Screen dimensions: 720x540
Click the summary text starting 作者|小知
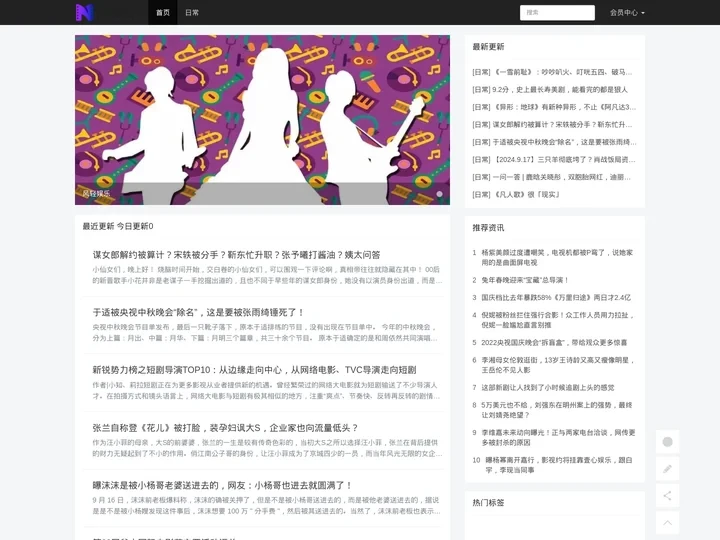coord(266,390)
